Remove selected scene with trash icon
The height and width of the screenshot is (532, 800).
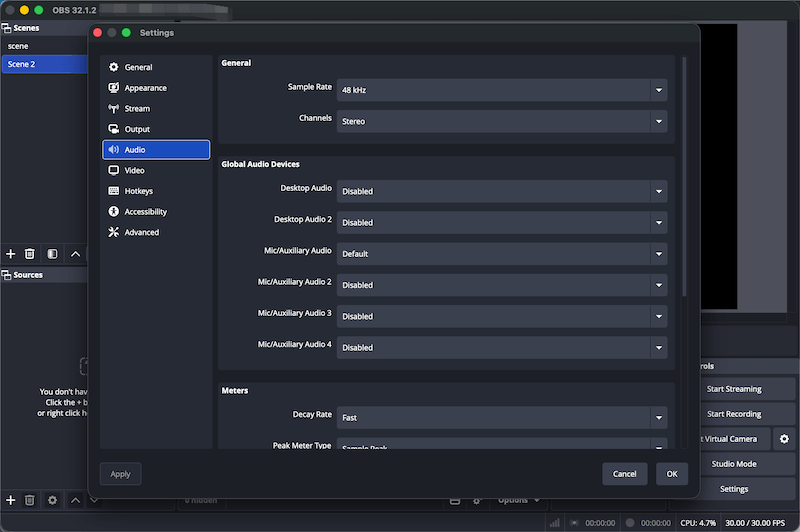click(30, 254)
